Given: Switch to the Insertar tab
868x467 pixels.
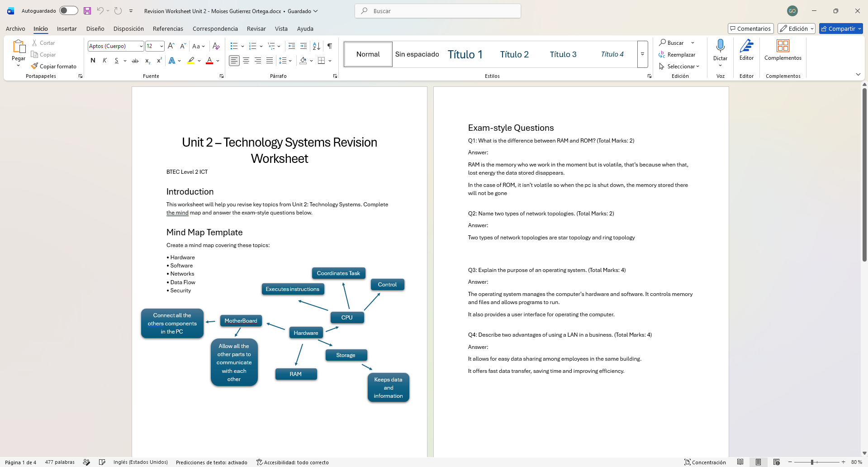Looking at the screenshot, I should click(x=67, y=29).
